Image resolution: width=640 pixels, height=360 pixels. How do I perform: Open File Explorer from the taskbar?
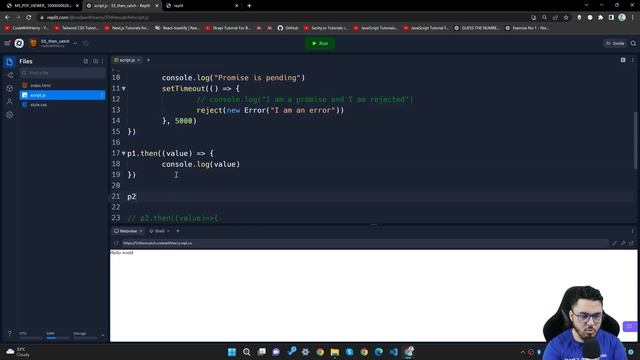(335, 352)
